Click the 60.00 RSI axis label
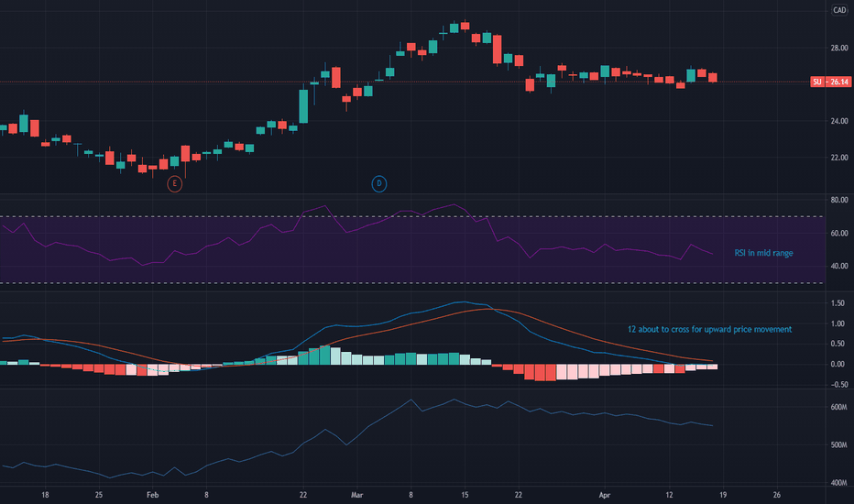Viewport: 854px width, 504px height. point(839,233)
